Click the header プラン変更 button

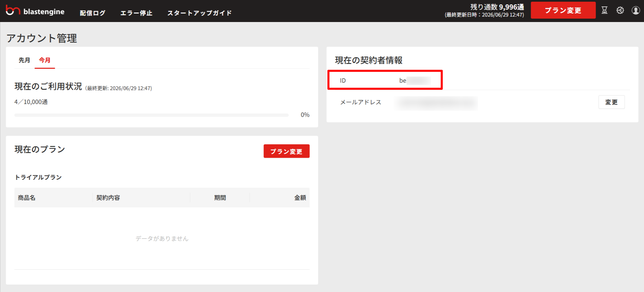pos(563,10)
